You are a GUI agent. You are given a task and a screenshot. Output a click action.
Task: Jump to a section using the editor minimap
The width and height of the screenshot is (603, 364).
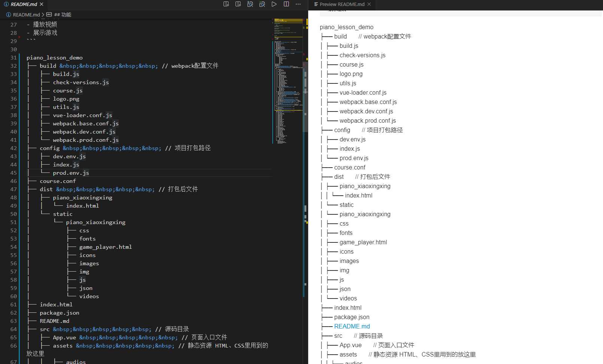[288, 80]
